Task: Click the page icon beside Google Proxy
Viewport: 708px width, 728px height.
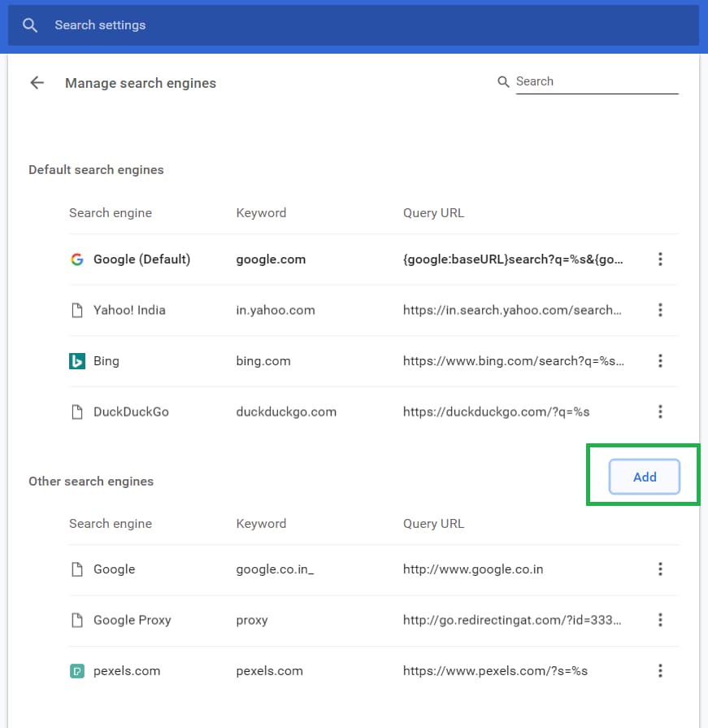Action: (77, 620)
